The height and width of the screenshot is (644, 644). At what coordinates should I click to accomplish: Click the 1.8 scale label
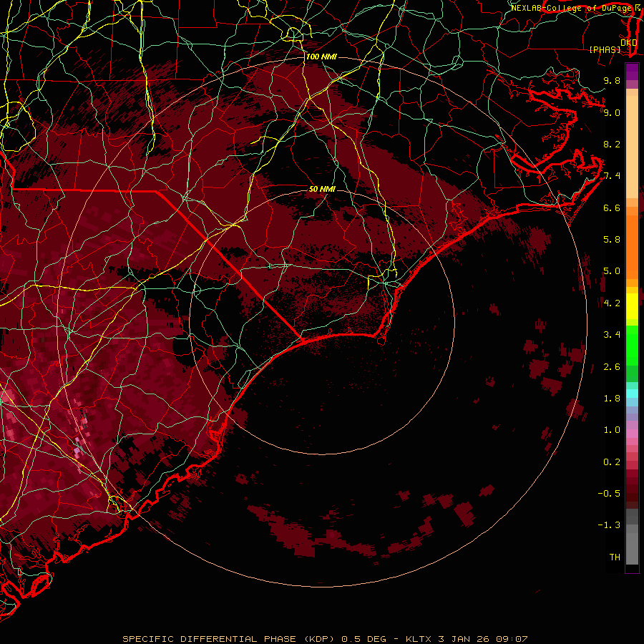612,399
